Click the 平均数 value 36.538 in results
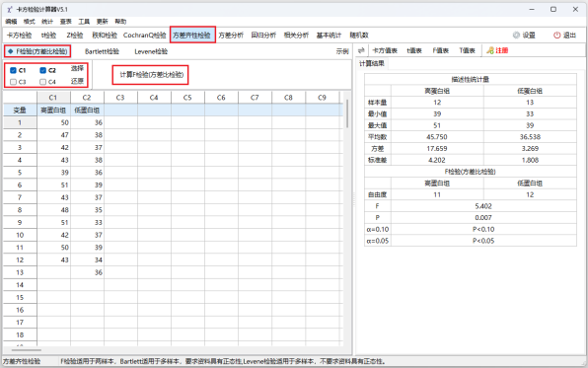Image resolution: width=588 pixels, height=368 pixels. point(530,137)
